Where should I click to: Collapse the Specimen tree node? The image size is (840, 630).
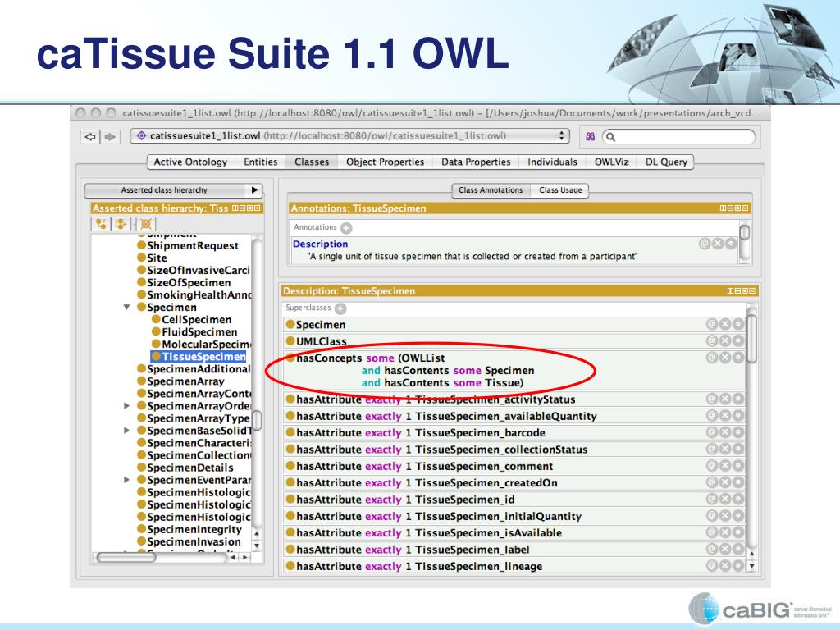point(127,307)
